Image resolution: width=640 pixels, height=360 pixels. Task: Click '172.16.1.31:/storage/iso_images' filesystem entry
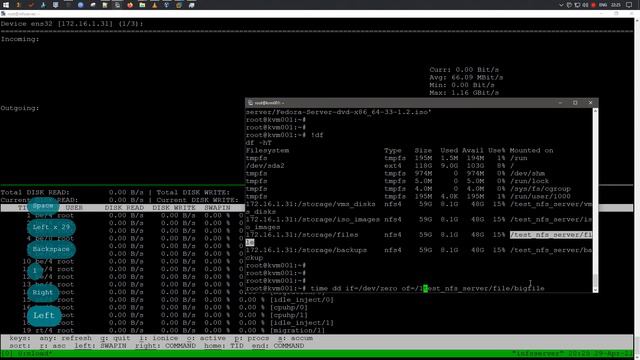(x=313, y=220)
